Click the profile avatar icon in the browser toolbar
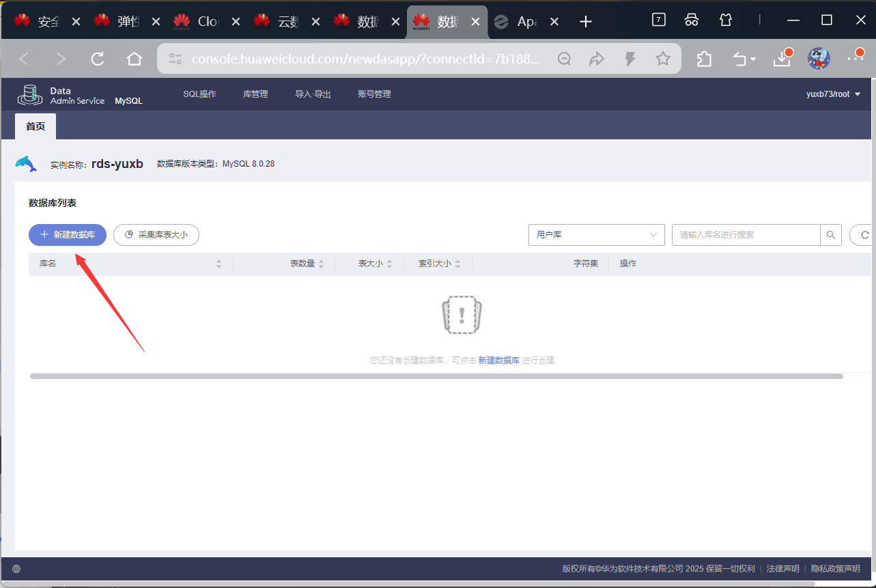 (x=819, y=59)
